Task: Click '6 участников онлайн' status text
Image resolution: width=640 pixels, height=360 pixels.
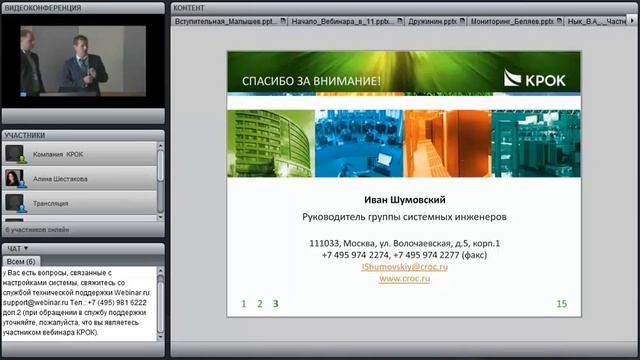Action: pyautogui.click(x=37, y=230)
